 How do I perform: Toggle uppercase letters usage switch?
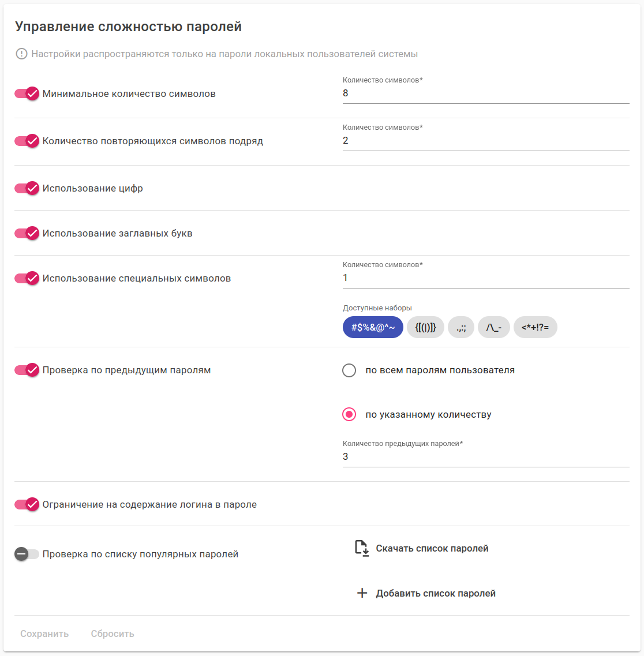coord(27,233)
